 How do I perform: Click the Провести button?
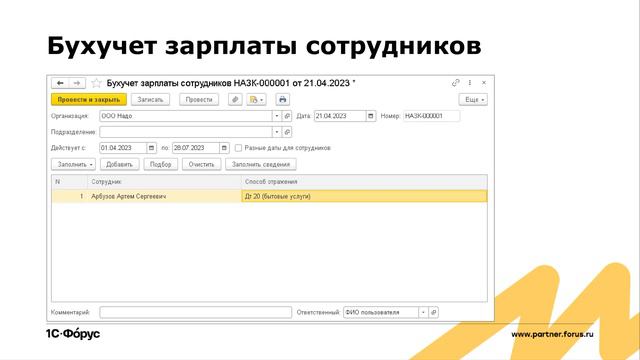199,100
